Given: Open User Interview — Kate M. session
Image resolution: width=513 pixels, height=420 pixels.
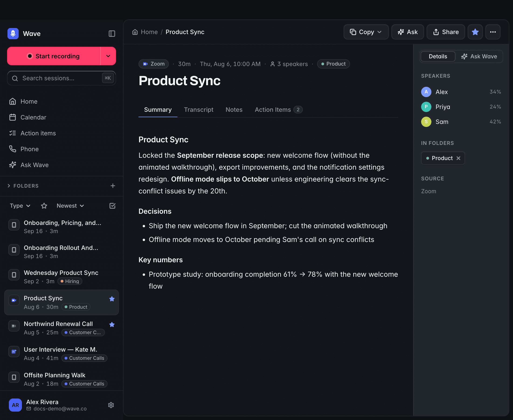Looking at the screenshot, I should point(62,354).
